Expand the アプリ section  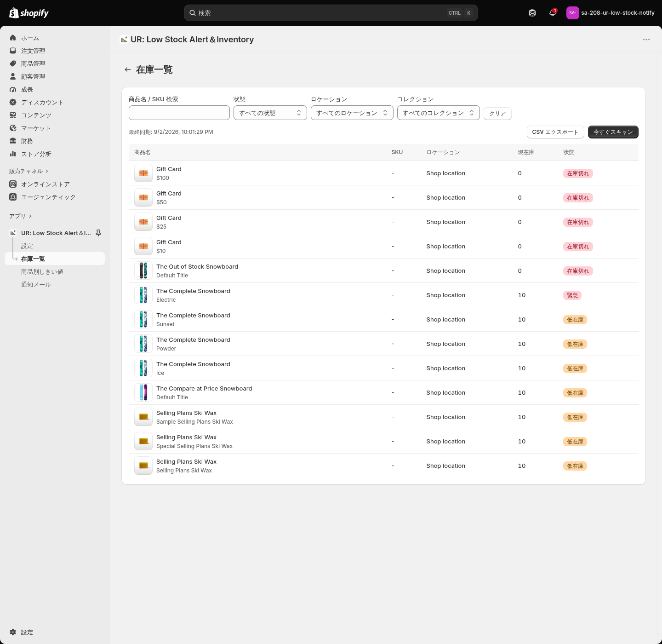coord(21,216)
